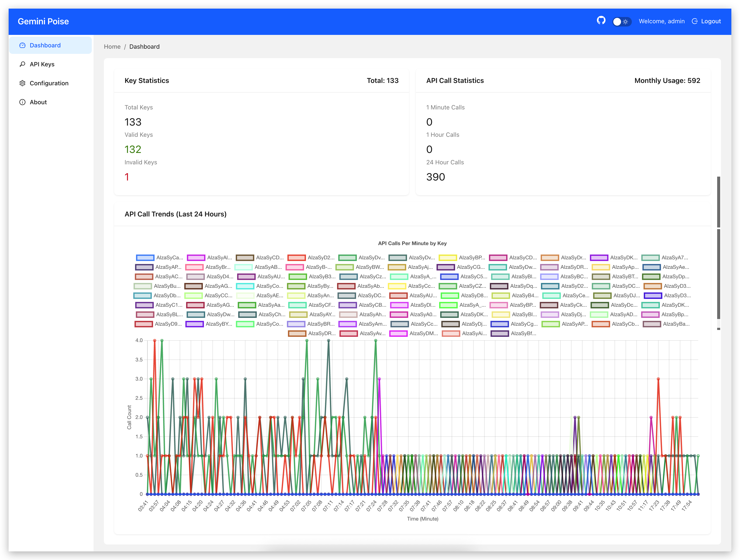Open the GitHub repository icon
Image resolution: width=740 pixels, height=560 pixels.
click(601, 21)
